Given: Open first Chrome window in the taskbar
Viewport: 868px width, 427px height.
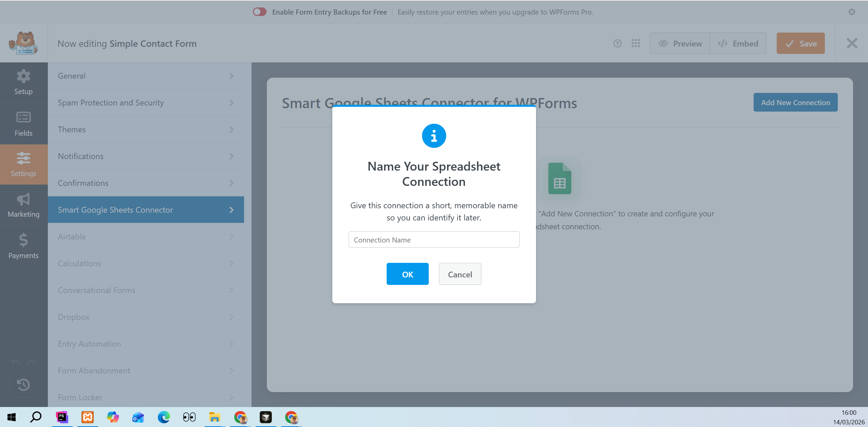Looking at the screenshot, I should point(240,417).
